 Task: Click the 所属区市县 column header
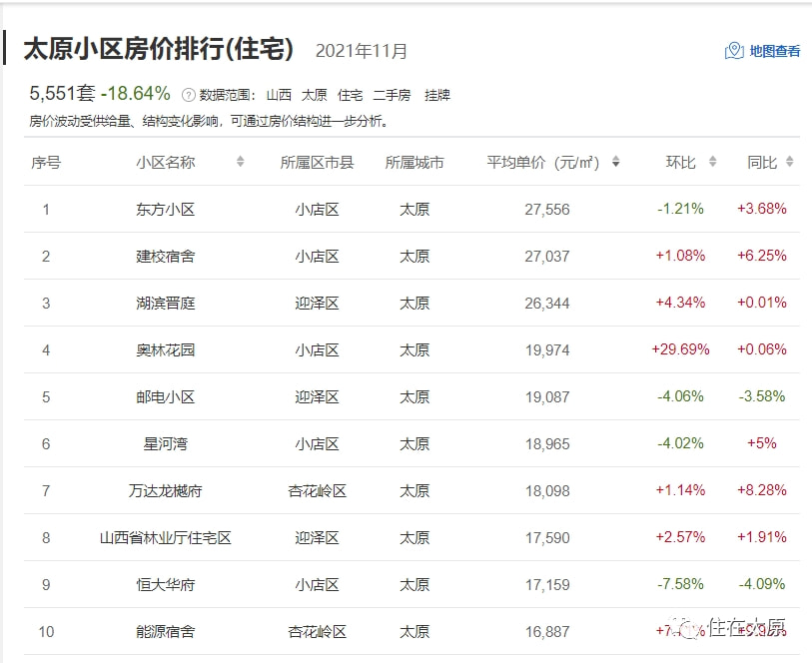pyautogui.click(x=317, y=162)
